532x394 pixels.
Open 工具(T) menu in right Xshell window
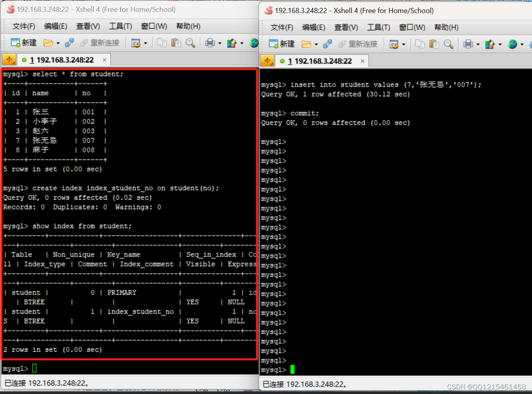pos(379,27)
